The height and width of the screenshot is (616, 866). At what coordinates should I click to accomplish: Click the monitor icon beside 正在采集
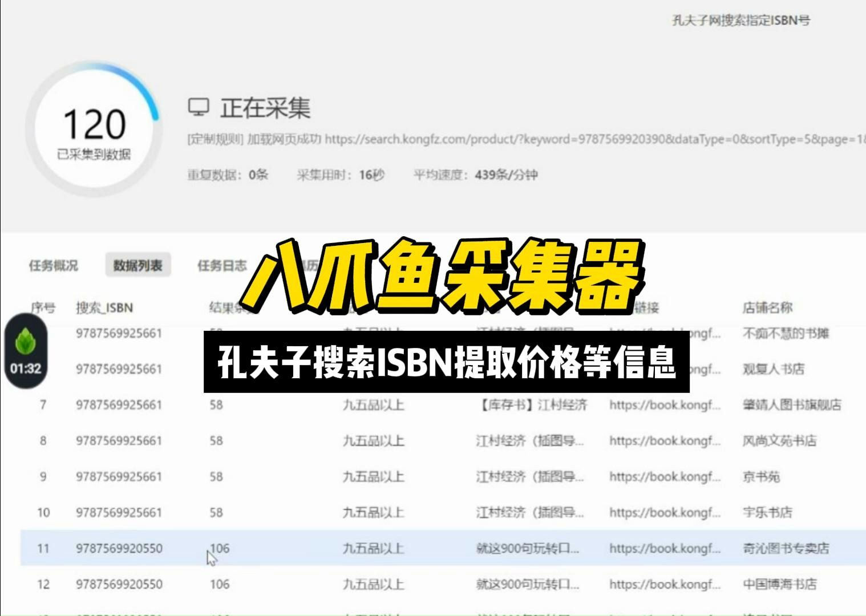click(199, 107)
